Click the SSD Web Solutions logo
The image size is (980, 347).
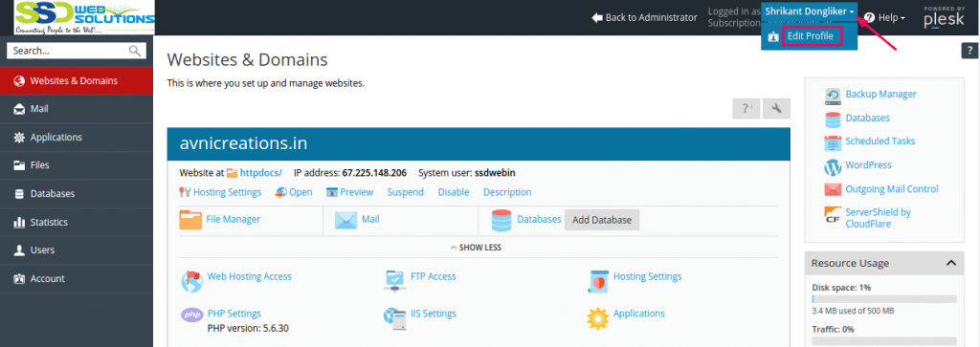pos(85,17)
